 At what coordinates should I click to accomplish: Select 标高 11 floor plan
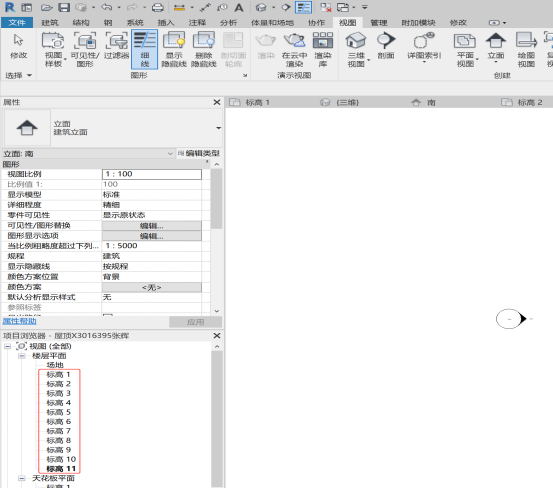(61, 469)
